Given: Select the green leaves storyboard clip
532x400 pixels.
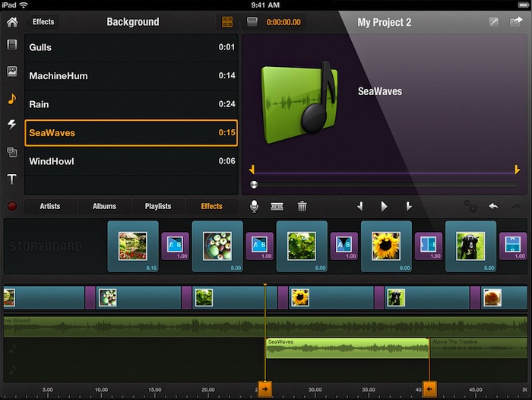Looking at the screenshot, I should pyautogui.click(x=302, y=246).
